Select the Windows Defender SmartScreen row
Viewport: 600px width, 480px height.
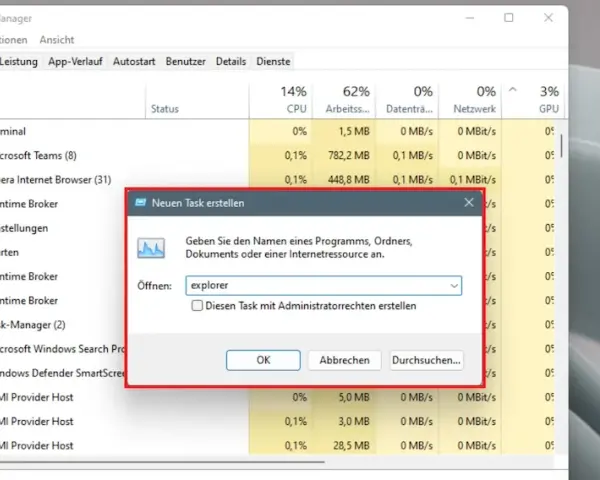[x=62, y=373]
